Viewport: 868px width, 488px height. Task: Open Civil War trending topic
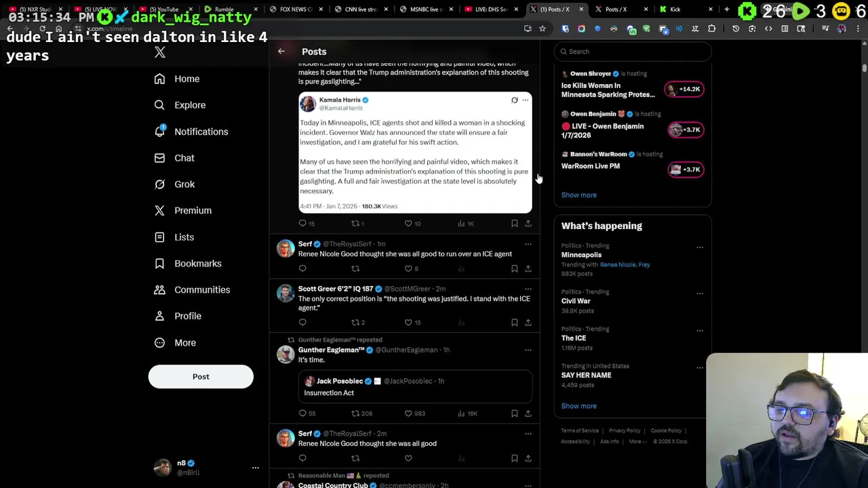576,301
